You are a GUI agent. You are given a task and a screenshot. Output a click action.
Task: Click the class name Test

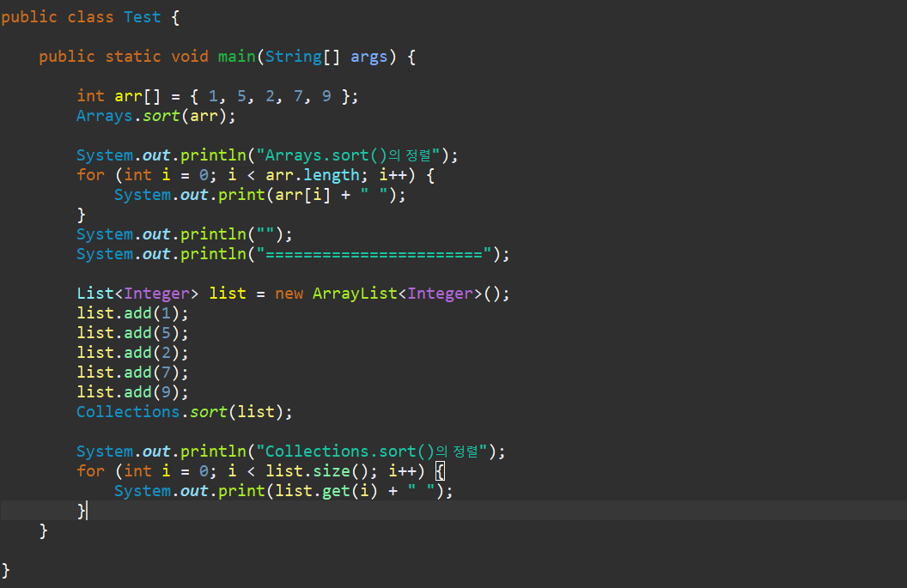pos(143,17)
